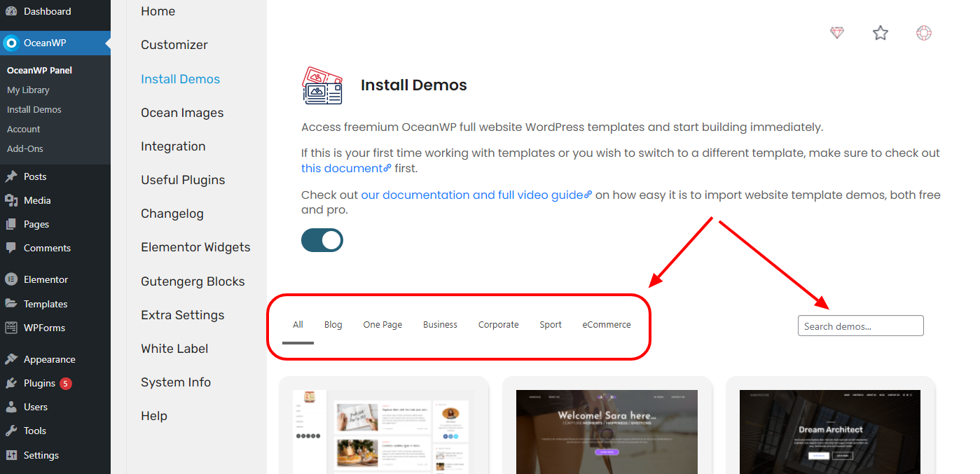This screenshot has height=474, width=980.
Task: Click the star icon at top right
Action: coord(881,33)
